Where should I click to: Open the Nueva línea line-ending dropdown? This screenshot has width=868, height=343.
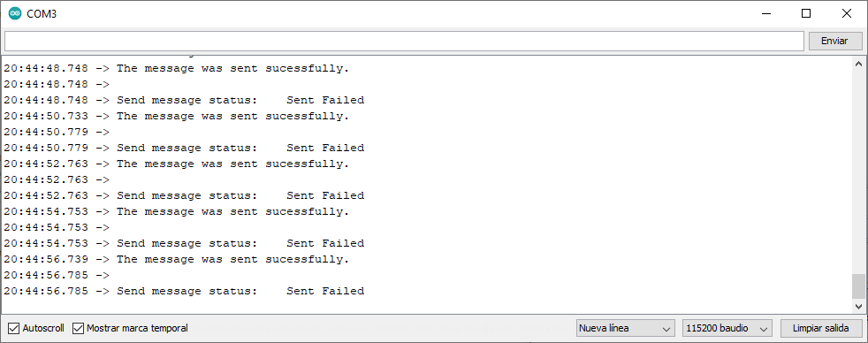pos(626,329)
